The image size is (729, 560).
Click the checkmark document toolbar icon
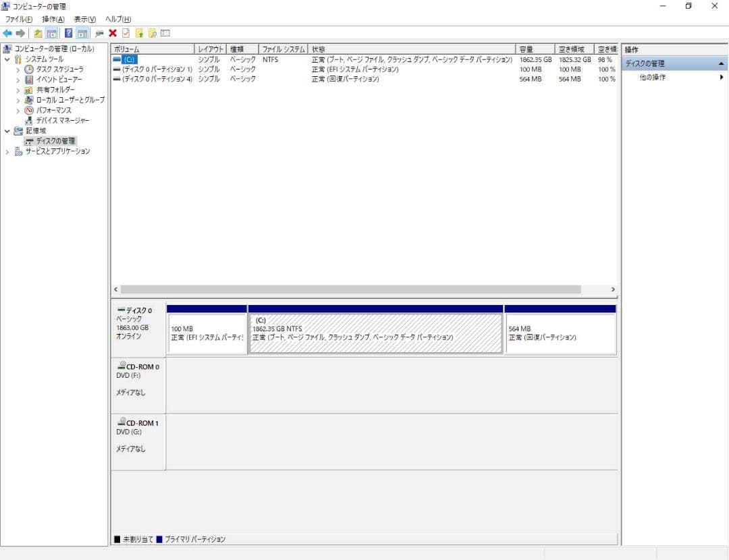pyautogui.click(x=124, y=33)
